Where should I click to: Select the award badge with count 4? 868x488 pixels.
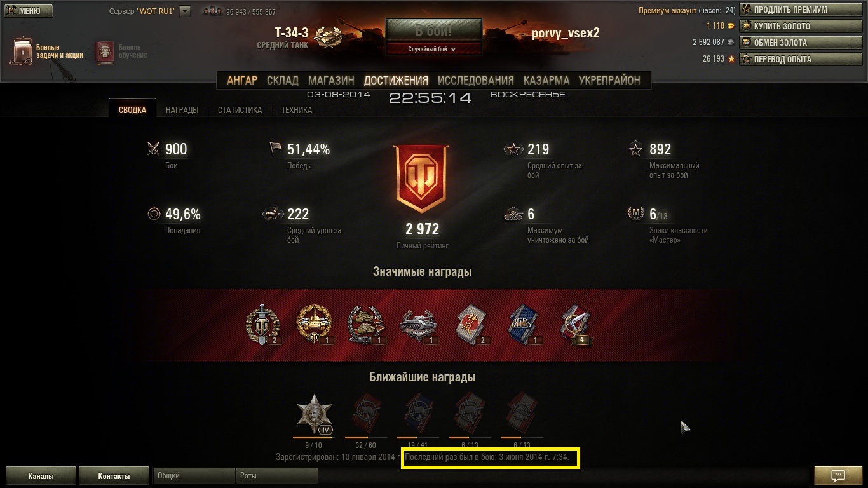click(575, 325)
